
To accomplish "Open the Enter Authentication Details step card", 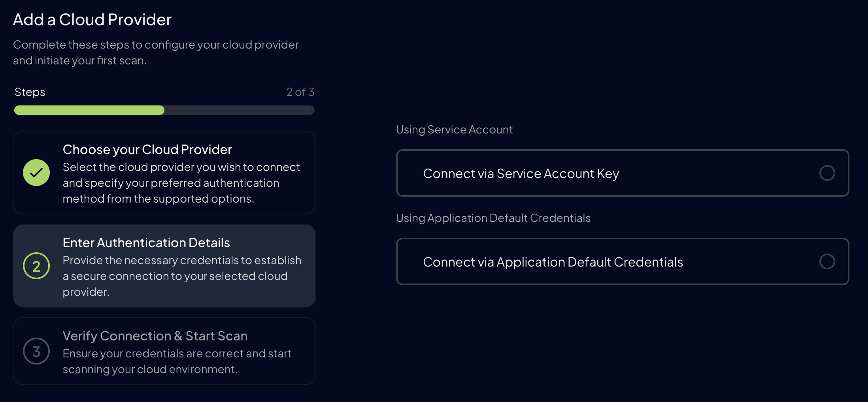I will (x=164, y=266).
